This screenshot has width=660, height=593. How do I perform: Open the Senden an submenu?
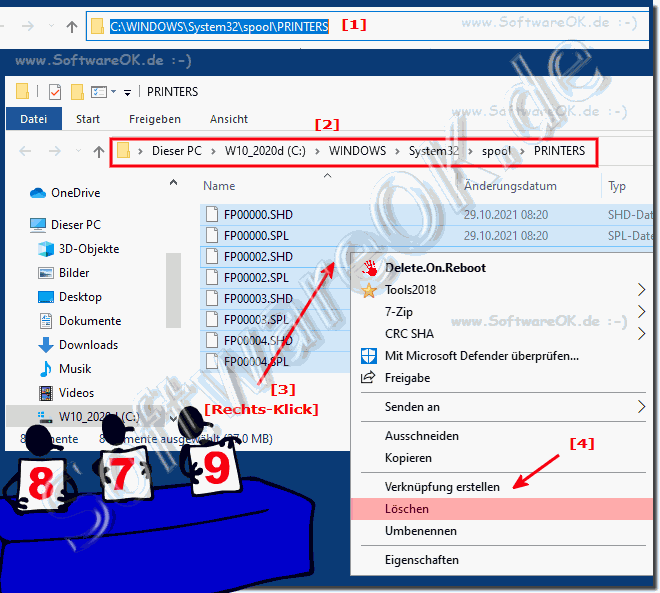[x=502, y=407]
